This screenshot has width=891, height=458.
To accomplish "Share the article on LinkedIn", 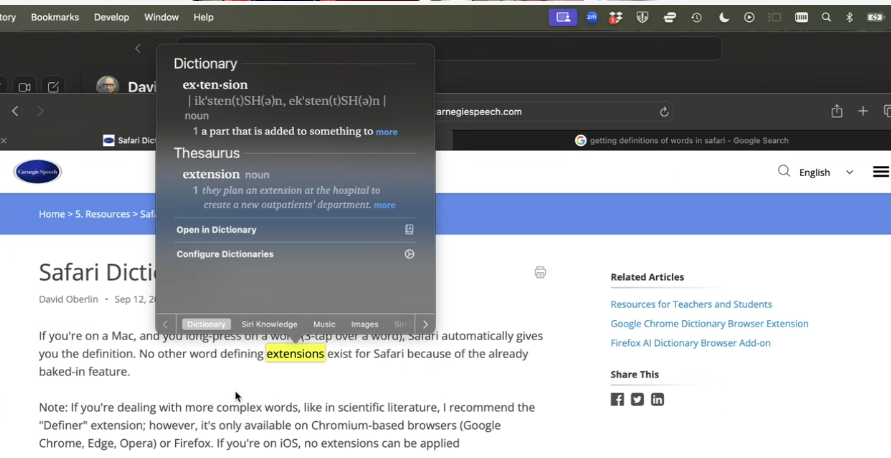I will tap(657, 399).
